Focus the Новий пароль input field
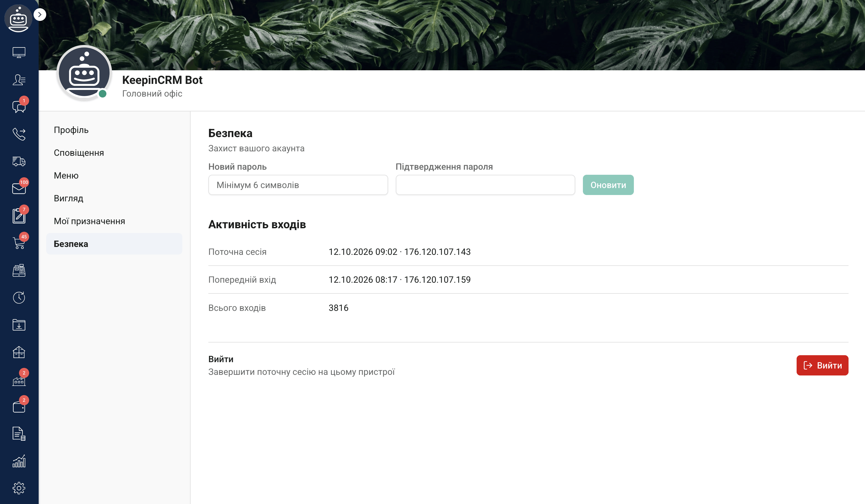This screenshot has width=865, height=504. pyautogui.click(x=298, y=185)
